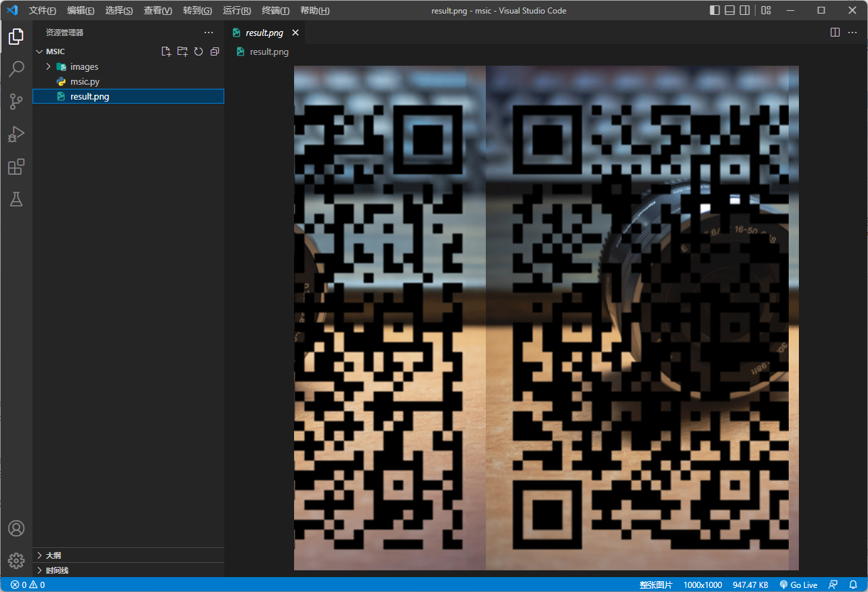Open the Extensions view

pyautogui.click(x=16, y=167)
